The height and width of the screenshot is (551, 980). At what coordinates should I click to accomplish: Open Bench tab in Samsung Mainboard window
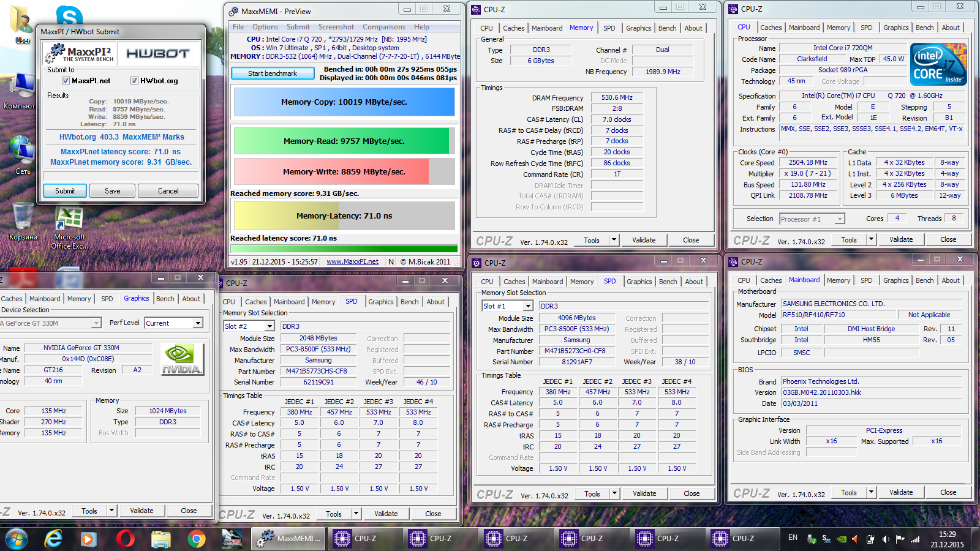point(924,280)
